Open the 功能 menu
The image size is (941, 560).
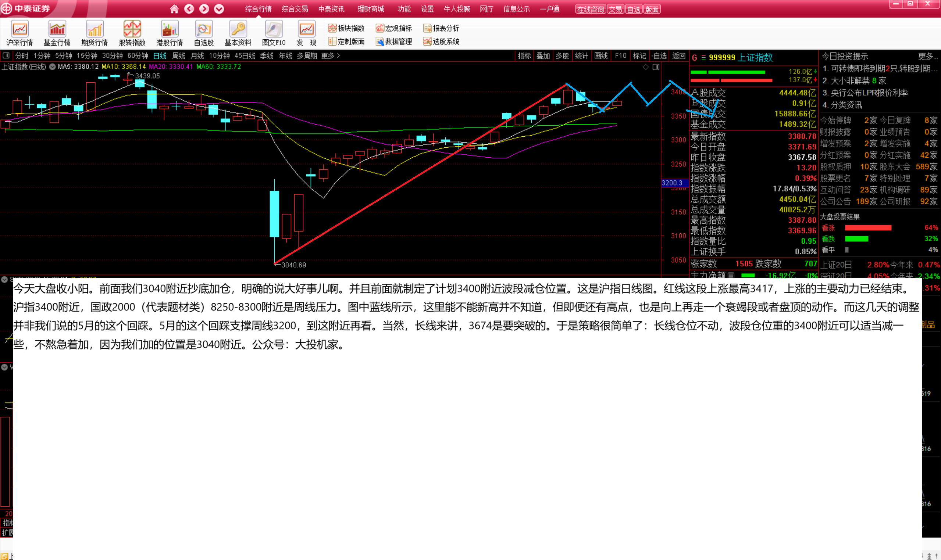404,9
